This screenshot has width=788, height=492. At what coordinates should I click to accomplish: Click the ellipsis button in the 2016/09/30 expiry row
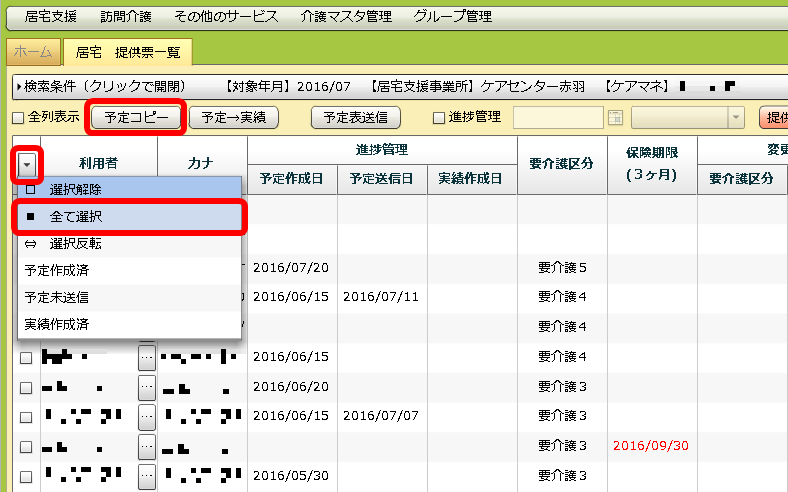point(147,445)
